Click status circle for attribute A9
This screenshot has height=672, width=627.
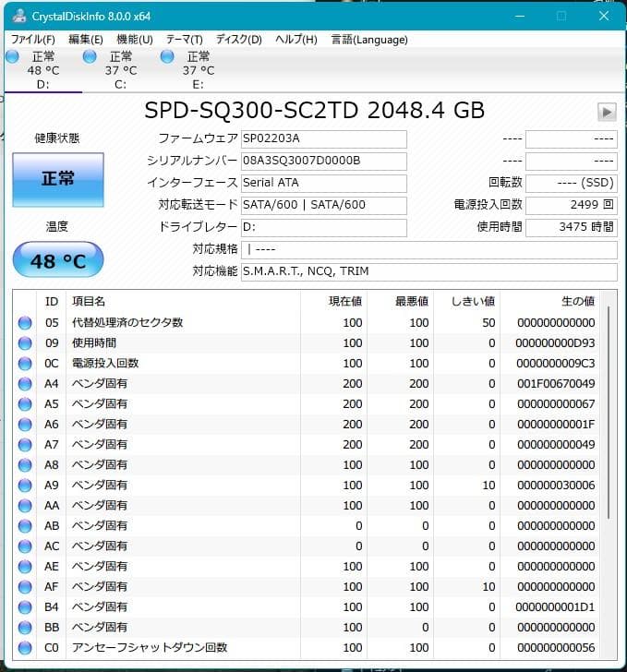click(x=25, y=486)
